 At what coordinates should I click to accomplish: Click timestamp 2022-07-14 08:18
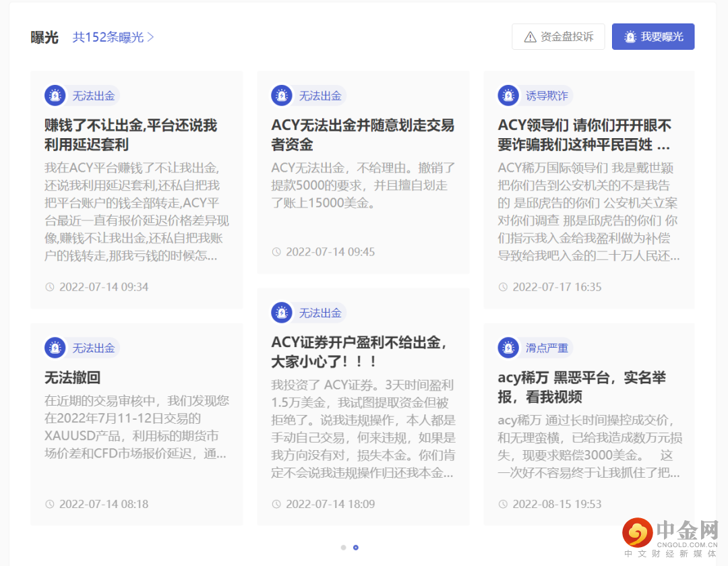(104, 504)
